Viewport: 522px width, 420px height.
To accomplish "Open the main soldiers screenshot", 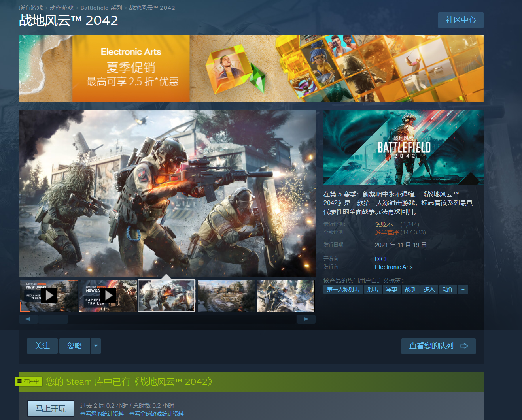I will pos(167,194).
